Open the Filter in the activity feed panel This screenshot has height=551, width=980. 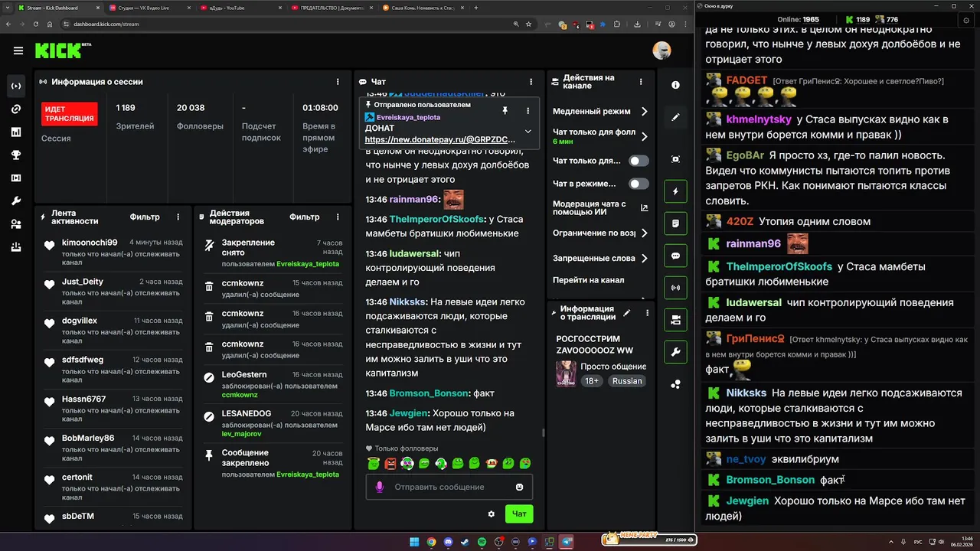[145, 217]
